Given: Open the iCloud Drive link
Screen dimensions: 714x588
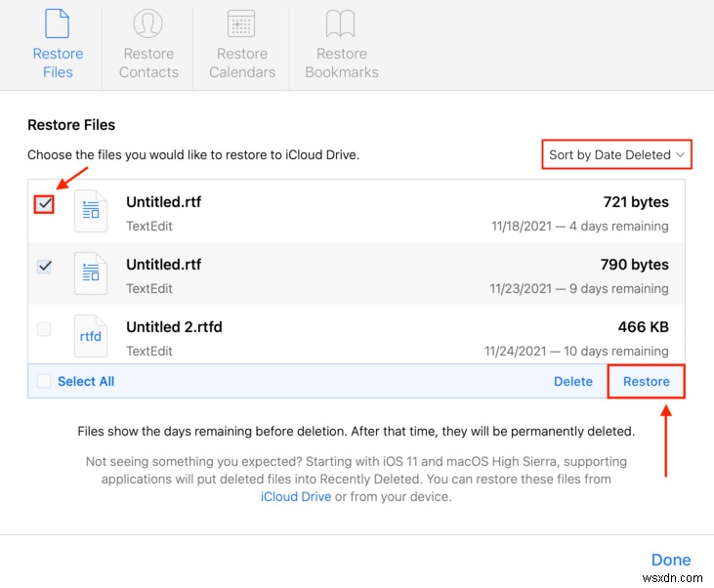Looking at the screenshot, I should 296,496.
